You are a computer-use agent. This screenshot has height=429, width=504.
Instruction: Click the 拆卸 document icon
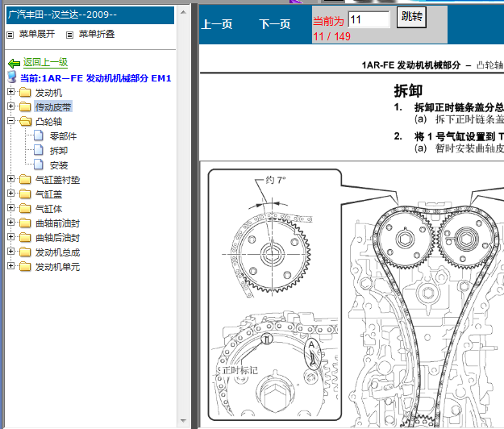coord(38,150)
